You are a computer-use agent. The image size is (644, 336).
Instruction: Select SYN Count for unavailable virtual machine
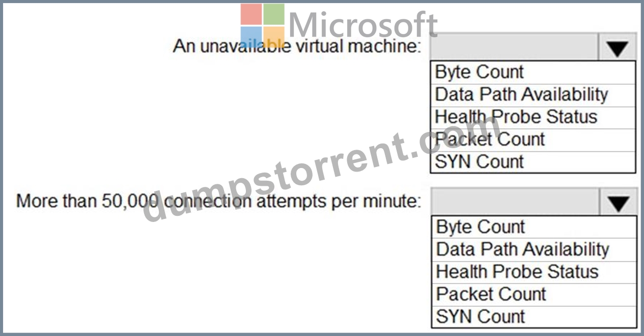(x=533, y=162)
